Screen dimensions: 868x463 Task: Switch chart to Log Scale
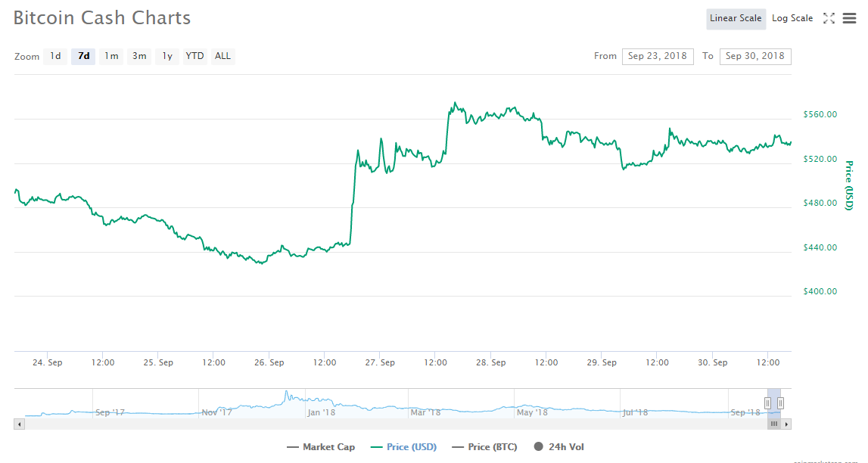792,19
